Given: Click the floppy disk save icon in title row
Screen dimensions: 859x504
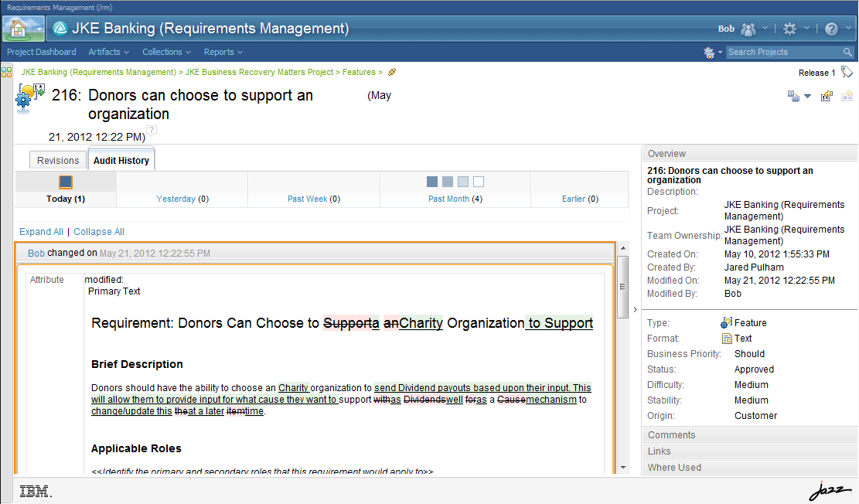Looking at the screenshot, I should click(x=793, y=97).
